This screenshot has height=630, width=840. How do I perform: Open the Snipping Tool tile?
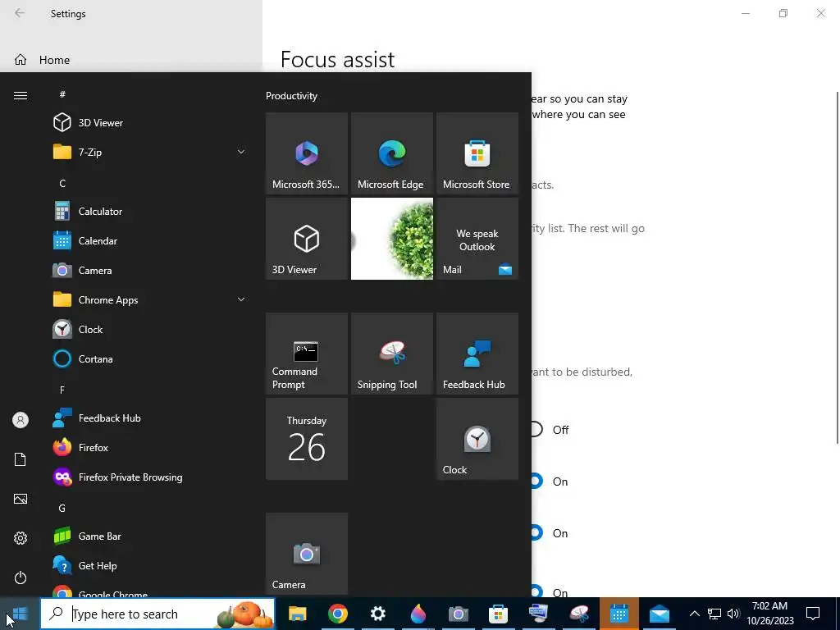pyautogui.click(x=391, y=354)
